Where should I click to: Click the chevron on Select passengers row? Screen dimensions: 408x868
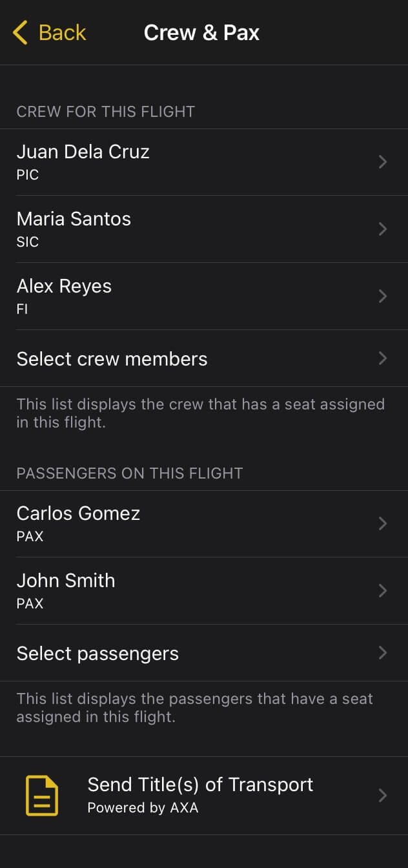point(383,653)
